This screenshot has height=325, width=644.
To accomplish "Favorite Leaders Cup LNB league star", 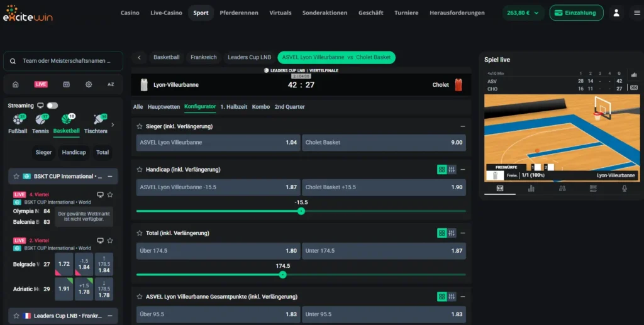I will pos(16,316).
